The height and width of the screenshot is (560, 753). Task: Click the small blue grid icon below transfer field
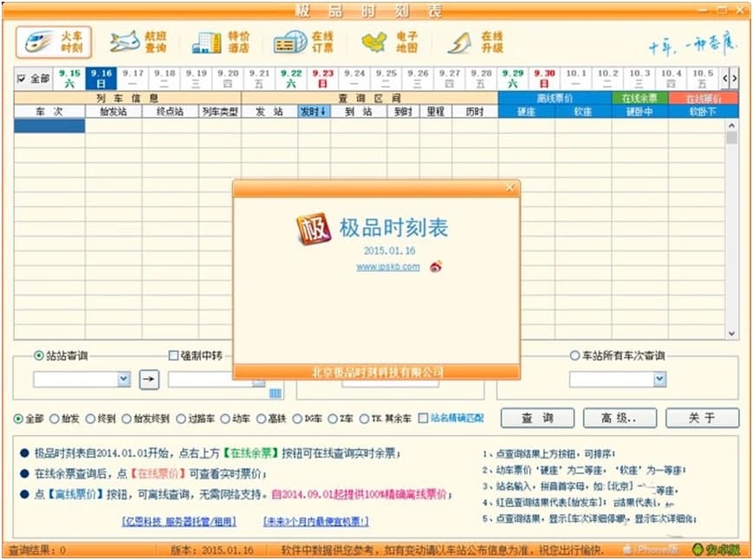click(x=276, y=394)
